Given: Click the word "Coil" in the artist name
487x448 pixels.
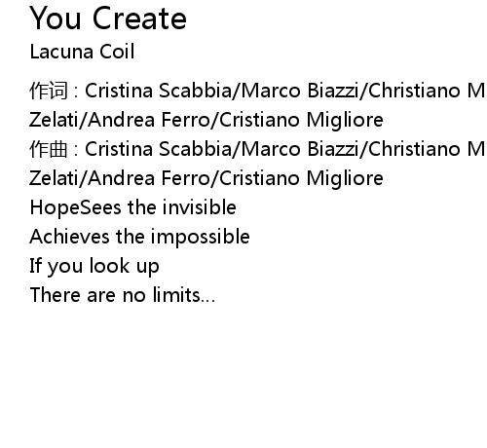Looking at the screenshot, I should (x=117, y=52).
